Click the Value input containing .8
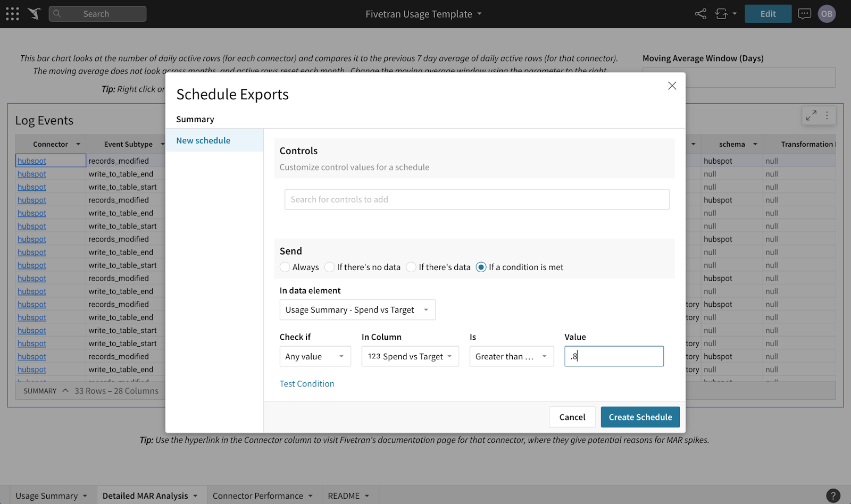 (x=614, y=356)
